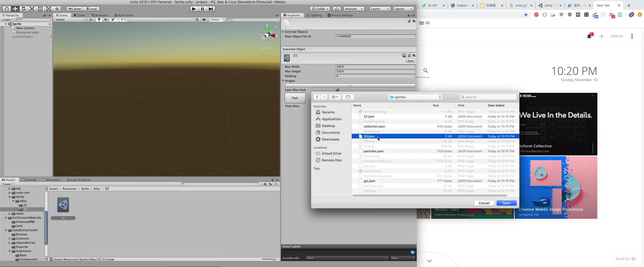The image size is (644, 267).
Task: Select the Scale tool
Action: [32, 9]
